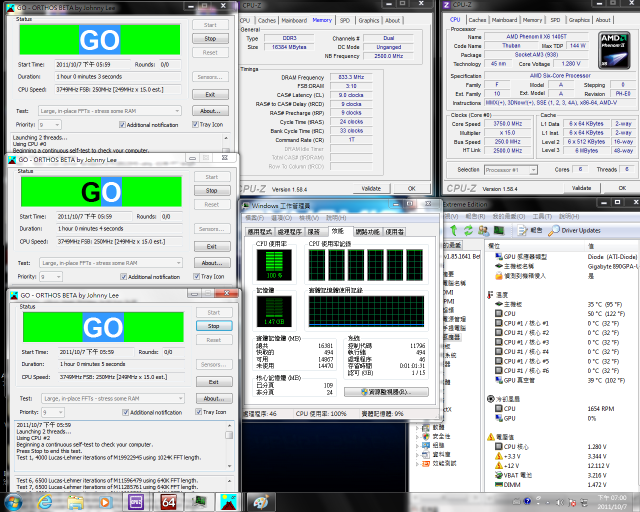This screenshot has width=640, height=512.
Task: Click the 偵測到機箱侵入 lock icon
Action: [x=498, y=276]
